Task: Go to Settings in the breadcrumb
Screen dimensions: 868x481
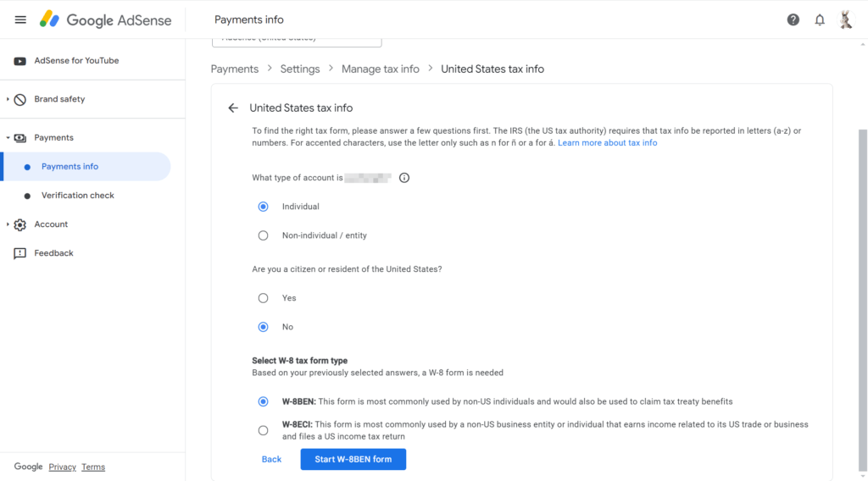Action: 300,69
